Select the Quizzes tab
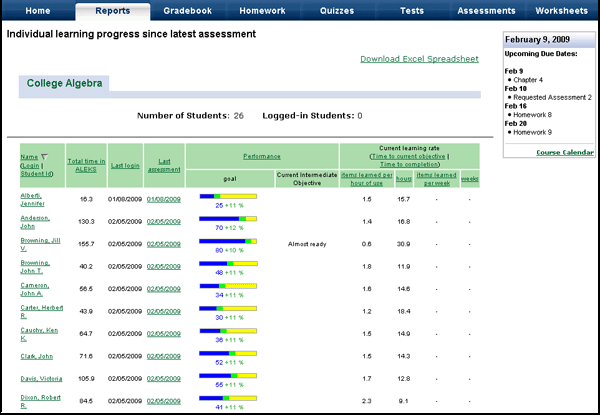Viewport: 600px width, 415px height. (x=337, y=11)
